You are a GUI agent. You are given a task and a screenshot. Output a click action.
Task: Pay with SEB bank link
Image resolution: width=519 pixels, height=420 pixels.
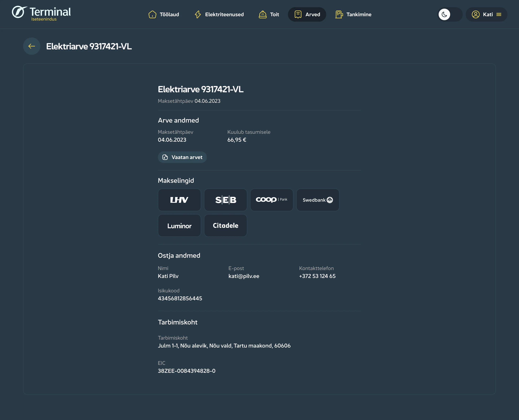pyautogui.click(x=225, y=200)
